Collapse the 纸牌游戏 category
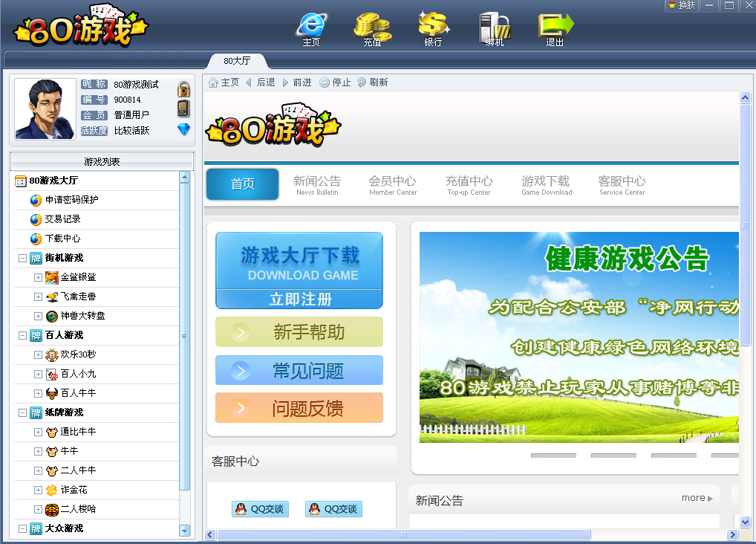The image size is (756, 544). tap(22, 412)
